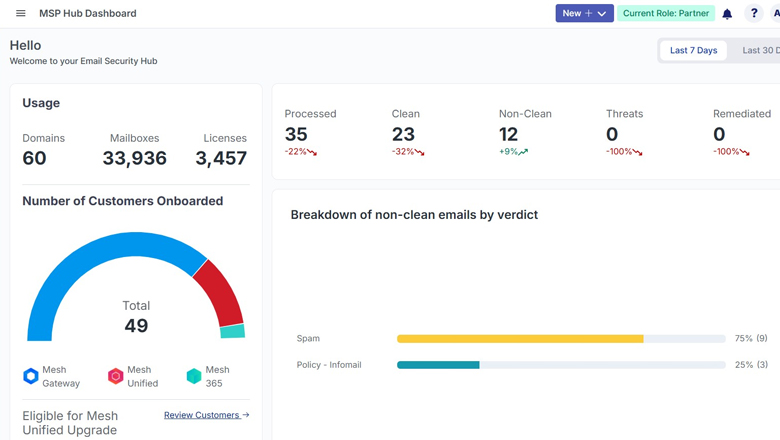This screenshot has height=440, width=780.
Task: Click the Non-Clean upward trend arrow
Action: [523, 152]
